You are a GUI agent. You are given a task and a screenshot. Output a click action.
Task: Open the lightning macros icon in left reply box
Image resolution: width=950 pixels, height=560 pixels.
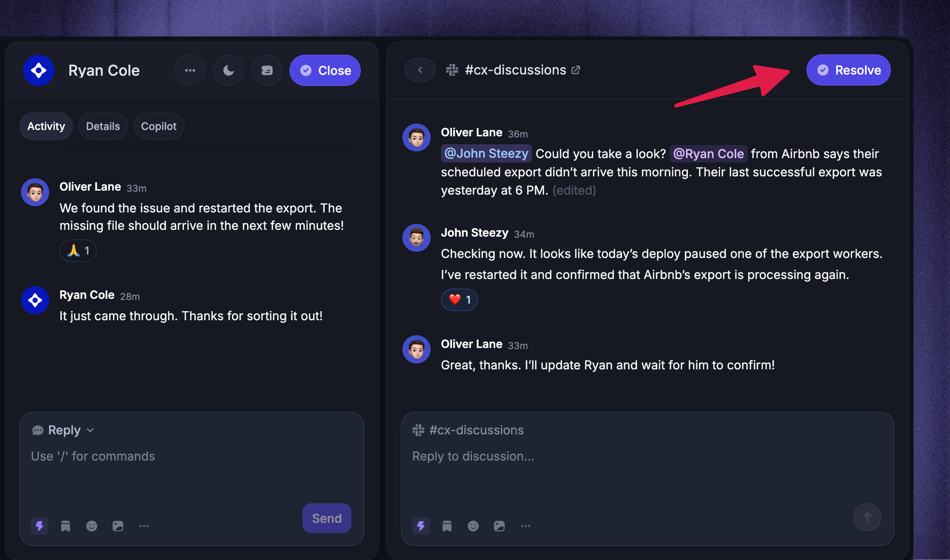click(x=40, y=526)
